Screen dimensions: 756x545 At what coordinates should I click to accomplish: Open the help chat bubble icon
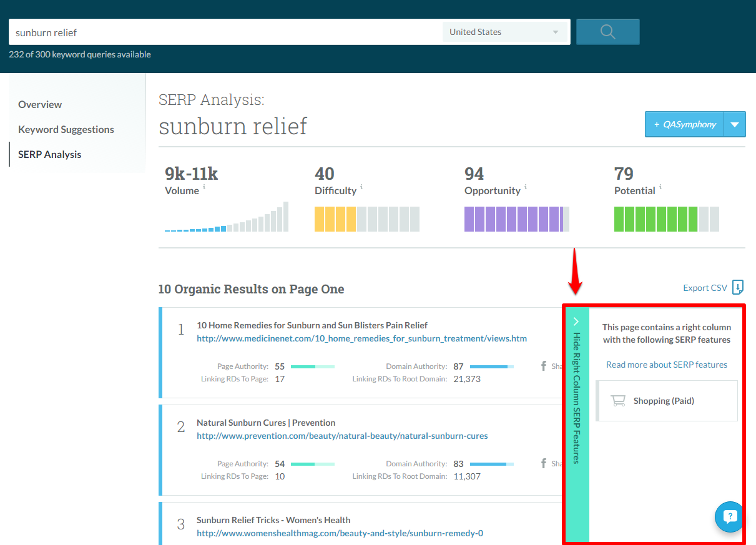point(729,517)
